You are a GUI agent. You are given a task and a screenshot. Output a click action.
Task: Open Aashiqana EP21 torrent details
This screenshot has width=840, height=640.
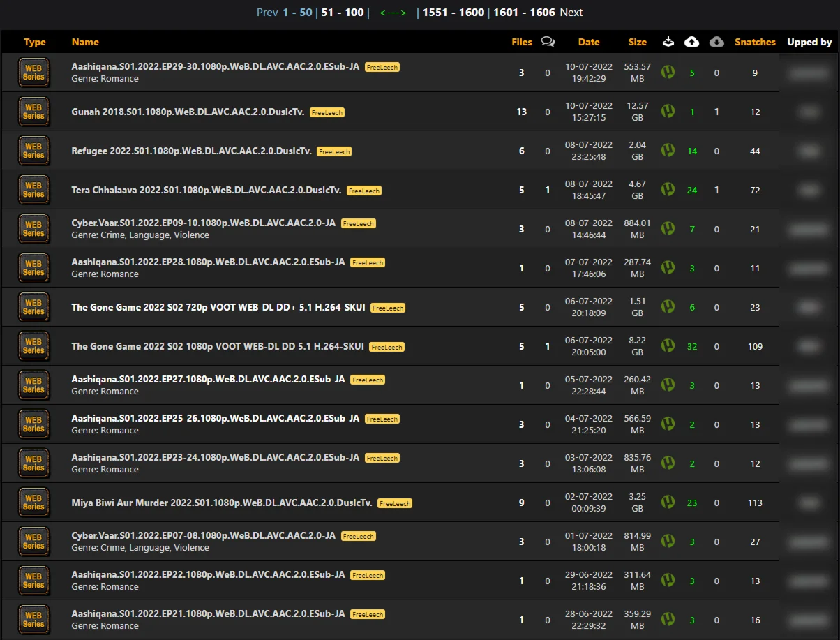click(x=208, y=614)
